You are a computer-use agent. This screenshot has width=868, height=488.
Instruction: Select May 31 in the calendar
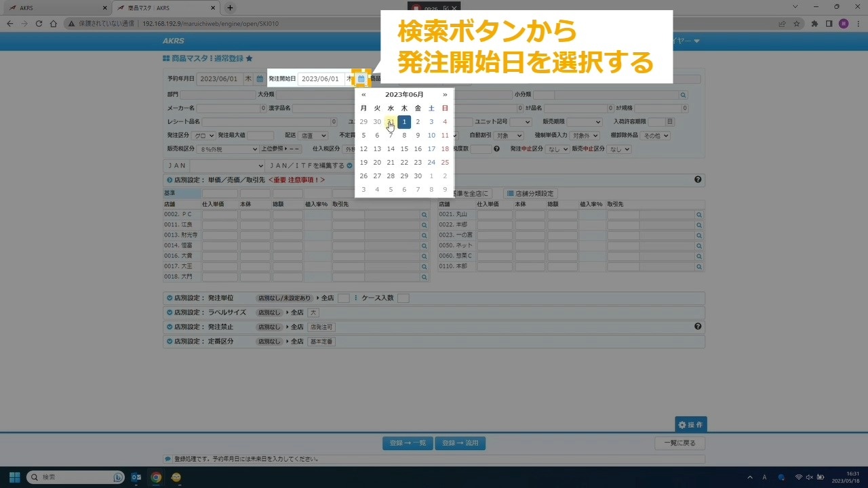[x=391, y=122]
